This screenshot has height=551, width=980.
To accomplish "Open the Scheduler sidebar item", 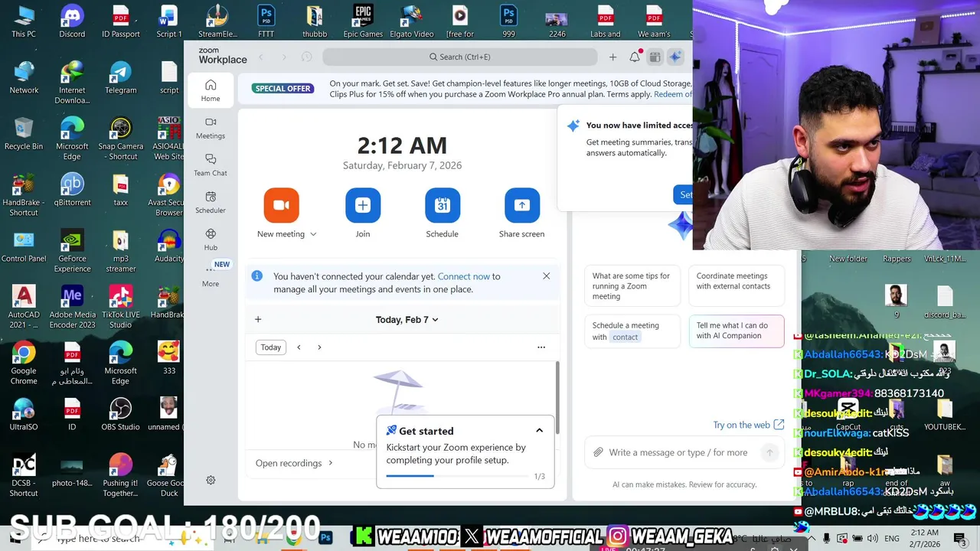I will pos(211,202).
